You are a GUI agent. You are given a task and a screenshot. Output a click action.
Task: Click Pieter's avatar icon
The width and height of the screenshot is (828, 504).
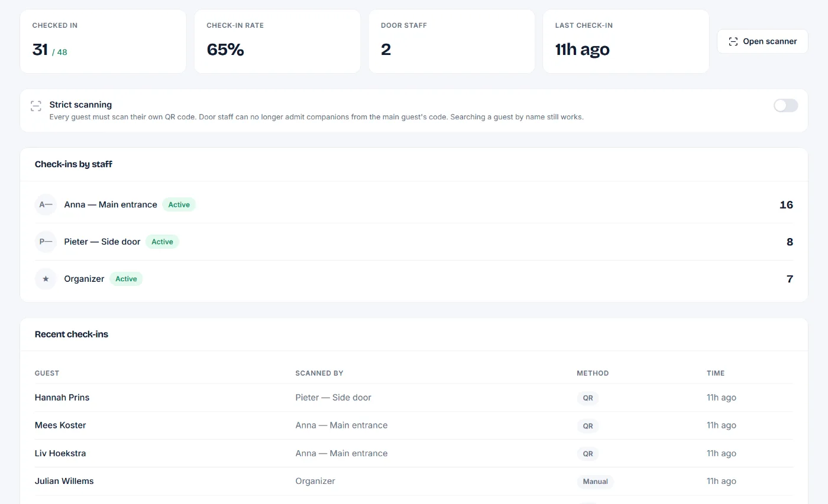coord(46,242)
